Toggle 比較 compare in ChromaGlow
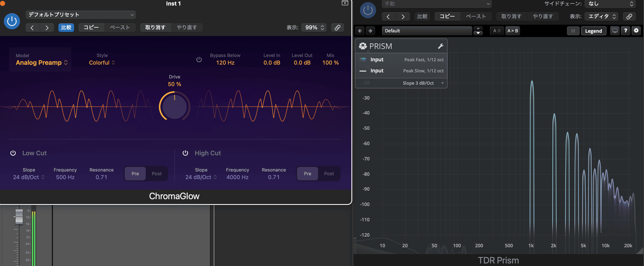Image resolution: width=644 pixels, height=266 pixels. tap(66, 27)
